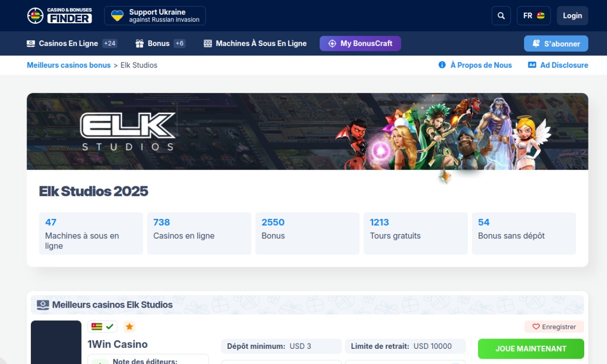Open the 1Win Casino title
Image resolution: width=607 pixels, height=364 pixels.
click(x=118, y=344)
